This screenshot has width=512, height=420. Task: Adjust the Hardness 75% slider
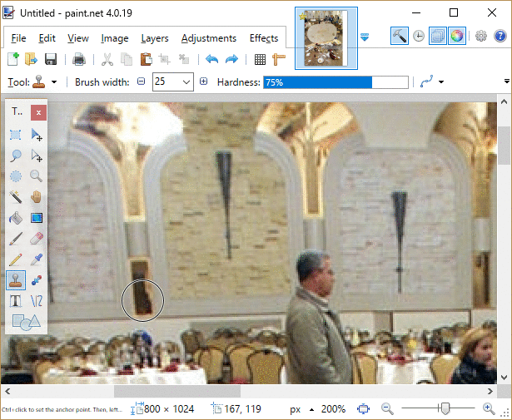pyautogui.click(x=336, y=82)
